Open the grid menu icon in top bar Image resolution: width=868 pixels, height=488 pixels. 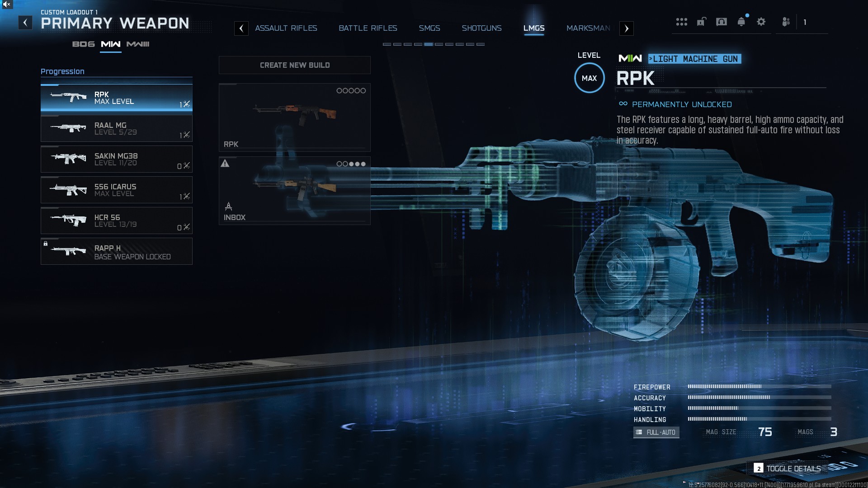coord(681,22)
